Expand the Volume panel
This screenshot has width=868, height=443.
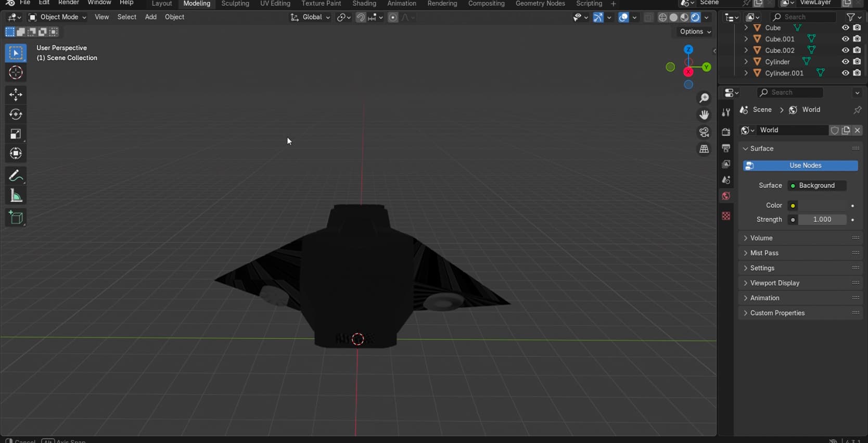point(761,238)
